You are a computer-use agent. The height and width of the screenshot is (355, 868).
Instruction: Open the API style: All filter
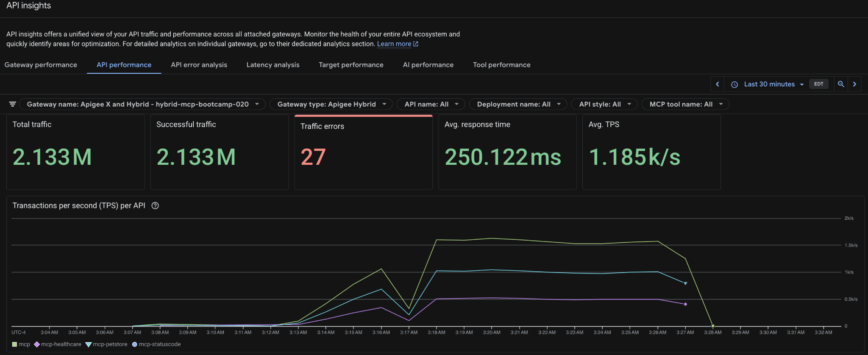[x=604, y=104]
